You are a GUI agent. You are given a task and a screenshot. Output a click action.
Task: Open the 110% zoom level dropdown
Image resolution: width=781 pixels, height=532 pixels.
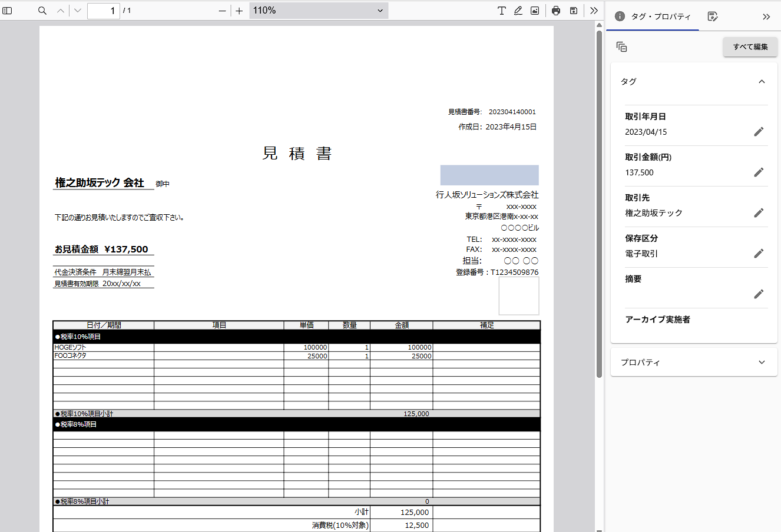click(x=319, y=11)
